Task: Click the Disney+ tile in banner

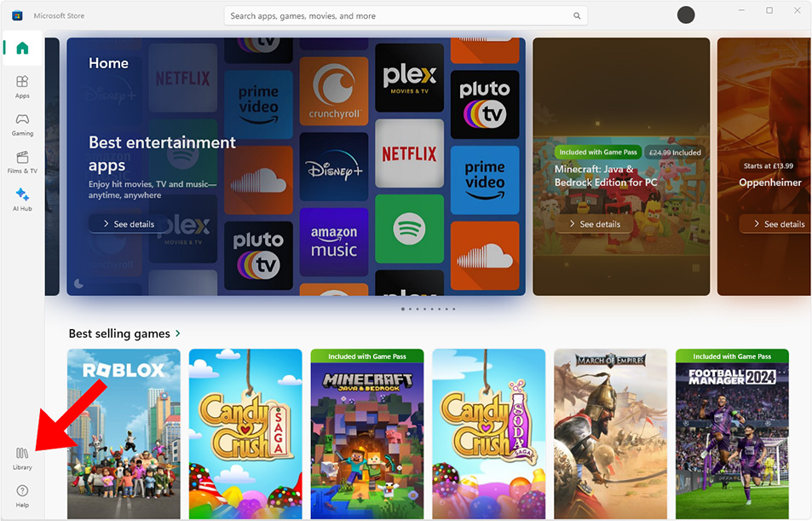Action: tap(334, 167)
